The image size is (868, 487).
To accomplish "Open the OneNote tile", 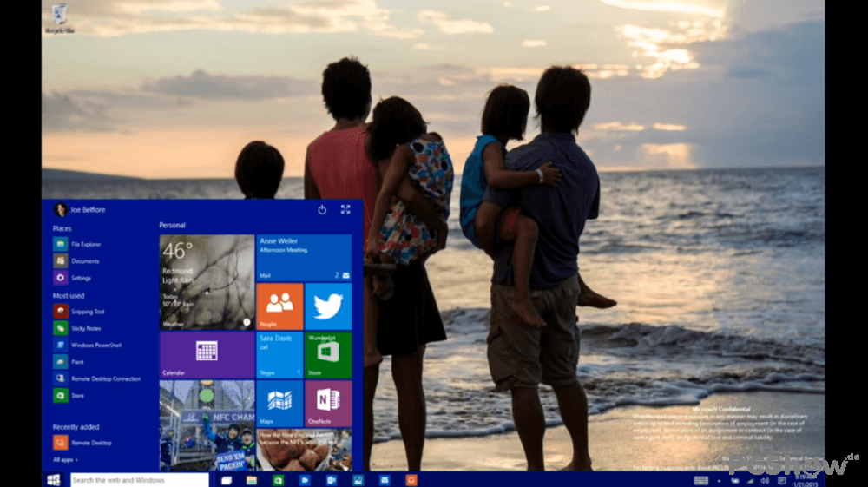I will click(x=328, y=404).
